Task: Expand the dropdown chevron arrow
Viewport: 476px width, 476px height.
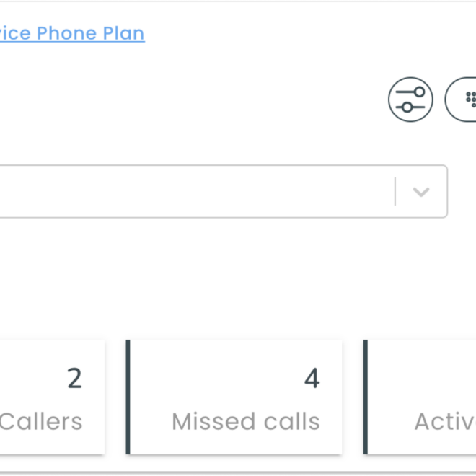Action: click(421, 192)
